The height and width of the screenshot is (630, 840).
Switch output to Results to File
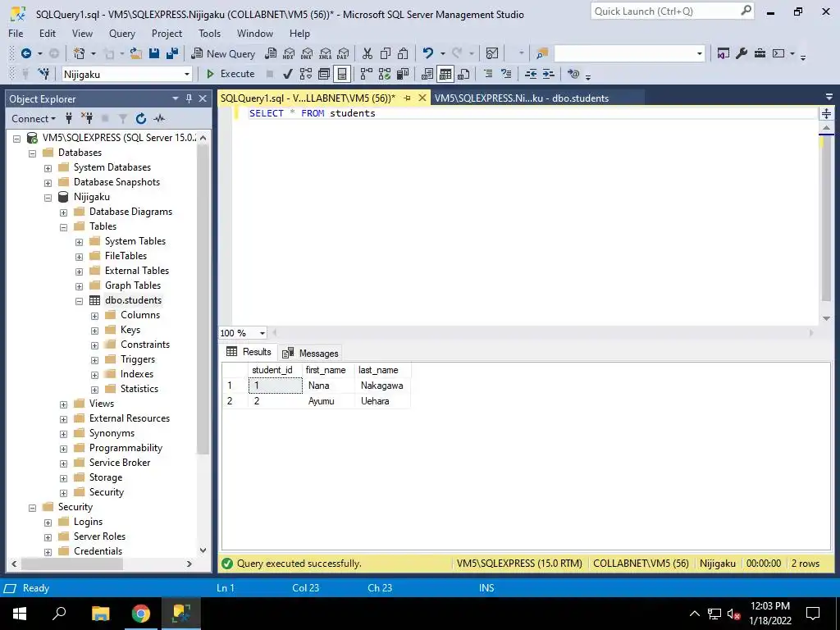(464, 74)
